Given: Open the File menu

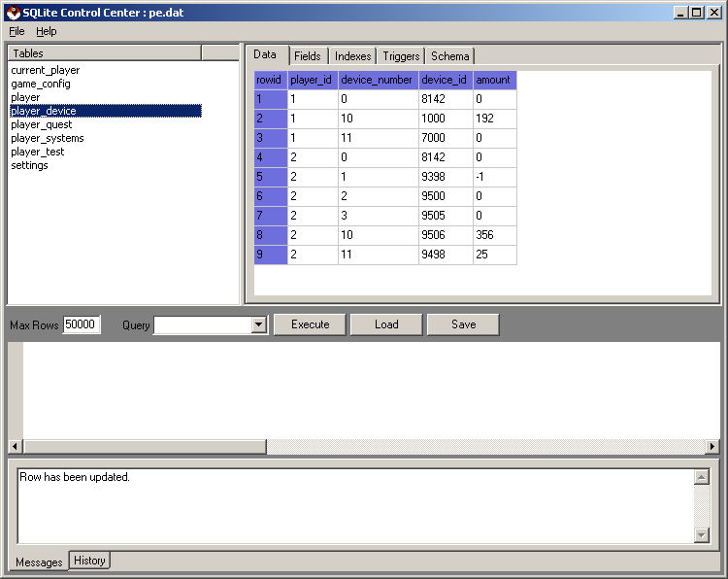Looking at the screenshot, I should point(17,31).
